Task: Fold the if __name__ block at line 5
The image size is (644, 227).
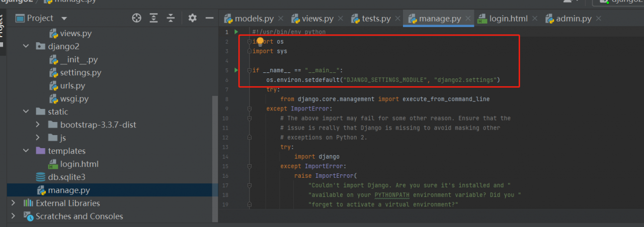Action: (249, 70)
